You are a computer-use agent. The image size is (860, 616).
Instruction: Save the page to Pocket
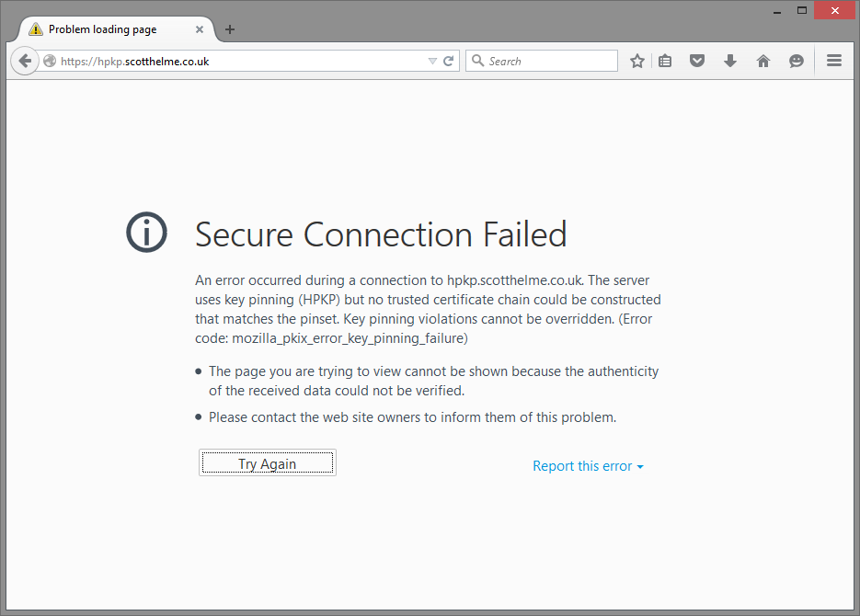coord(697,61)
